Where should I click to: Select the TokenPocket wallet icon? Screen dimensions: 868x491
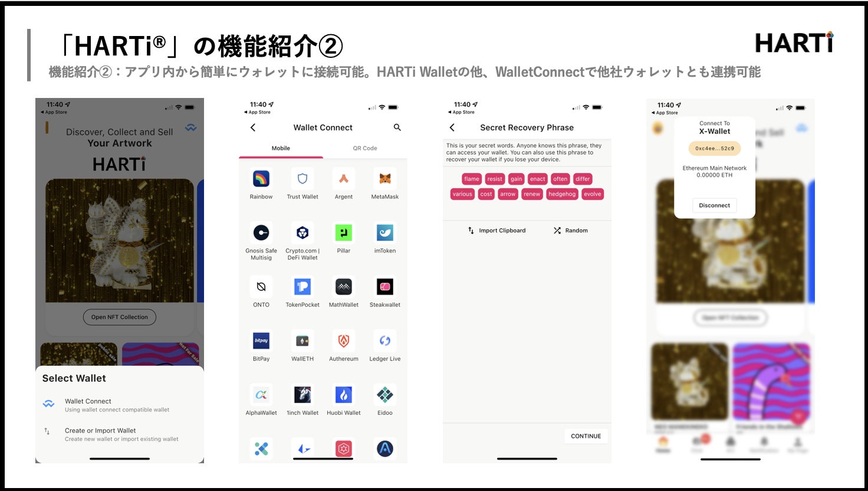click(303, 287)
